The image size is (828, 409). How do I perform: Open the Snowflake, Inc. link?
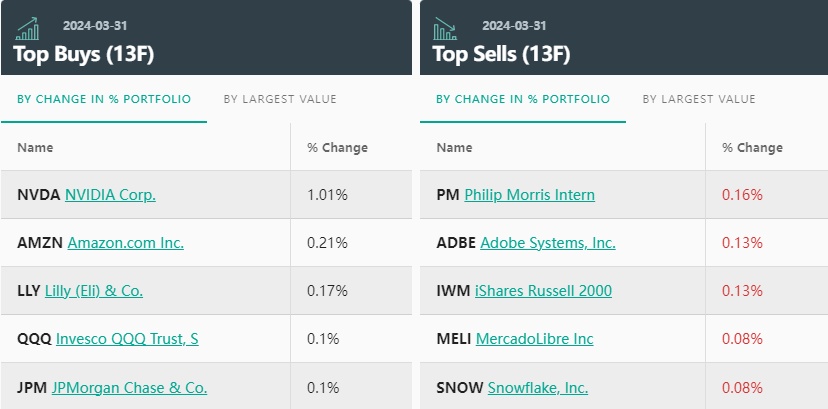[x=538, y=388]
